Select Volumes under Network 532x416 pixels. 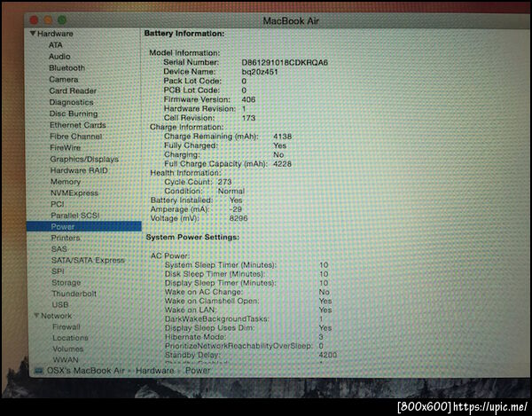point(68,349)
